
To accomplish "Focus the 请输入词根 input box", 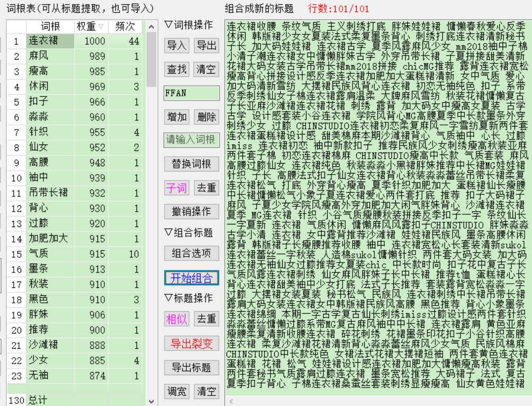I will pos(191,140).
